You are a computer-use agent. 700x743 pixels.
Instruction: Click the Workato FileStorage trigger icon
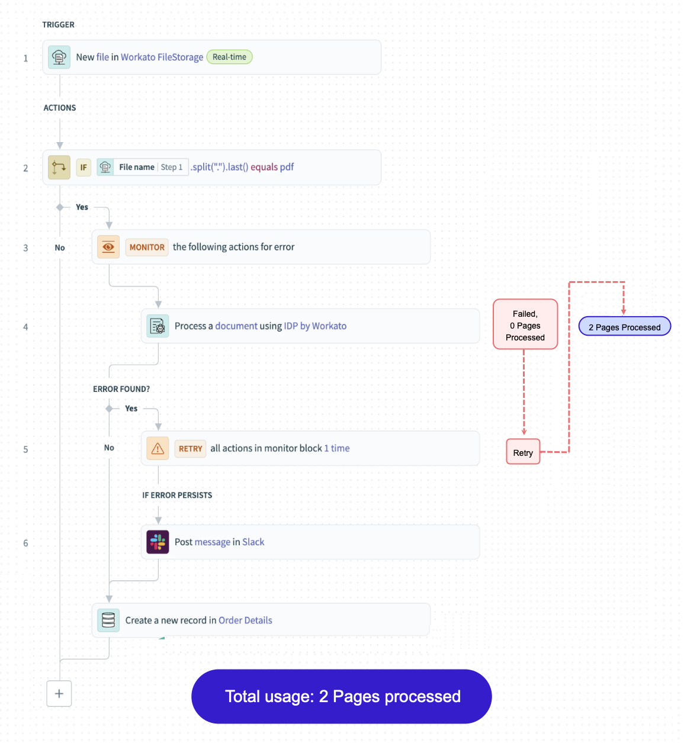coord(59,57)
